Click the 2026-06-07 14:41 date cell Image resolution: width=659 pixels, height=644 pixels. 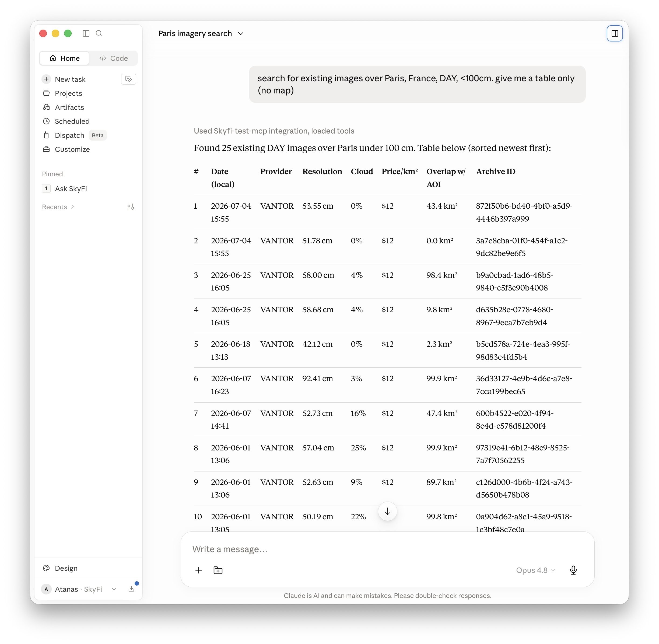(231, 419)
